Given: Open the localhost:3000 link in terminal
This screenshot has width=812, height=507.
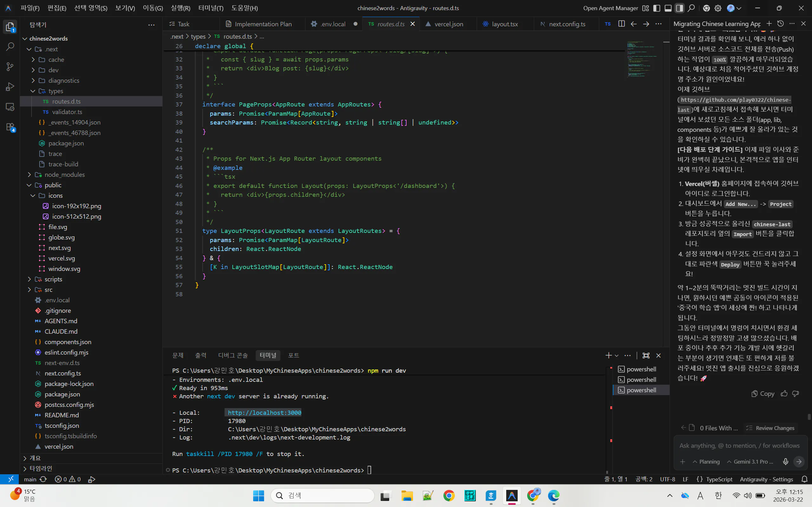Looking at the screenshot, I should (265, 413).
